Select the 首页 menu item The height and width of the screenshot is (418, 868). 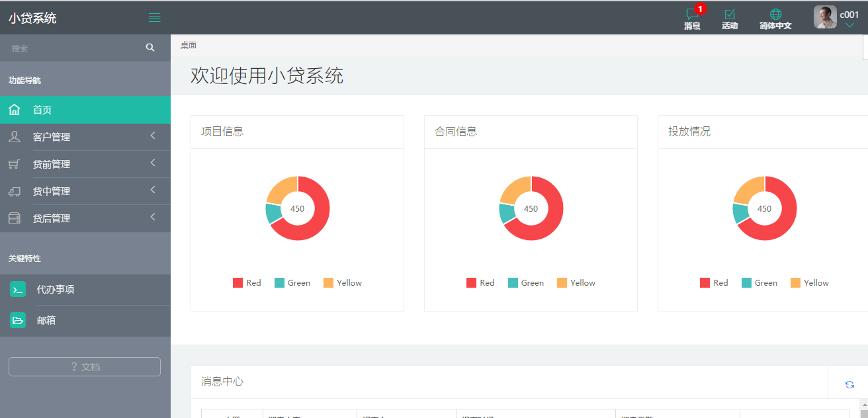(85, 110)
